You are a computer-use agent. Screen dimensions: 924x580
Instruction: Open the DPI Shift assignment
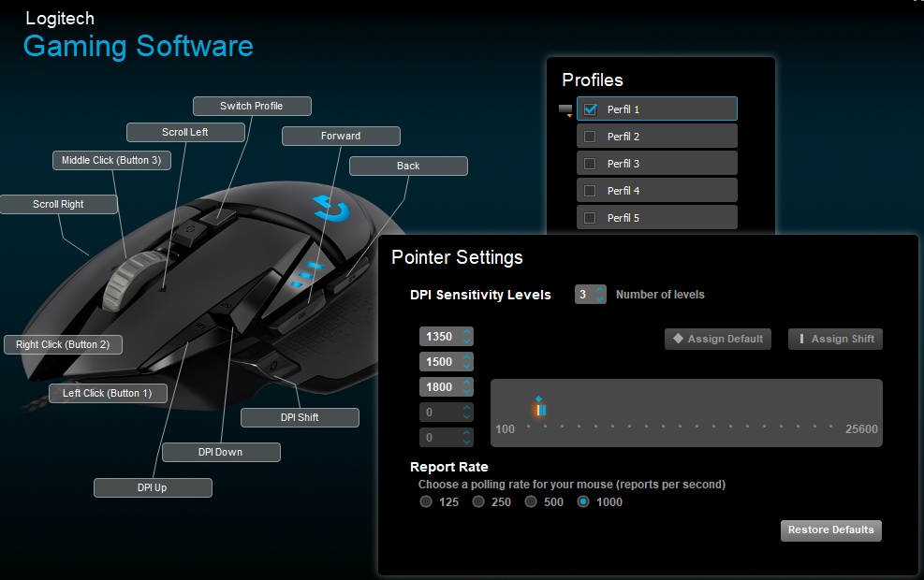pyautogui.click(x=300, y=417)
